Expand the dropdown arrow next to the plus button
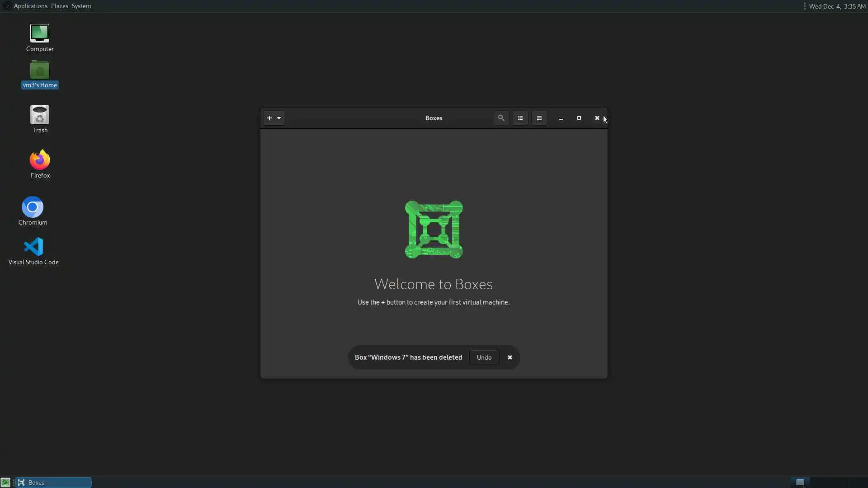This screenshot has height=488, width=868. click(279, 118)
